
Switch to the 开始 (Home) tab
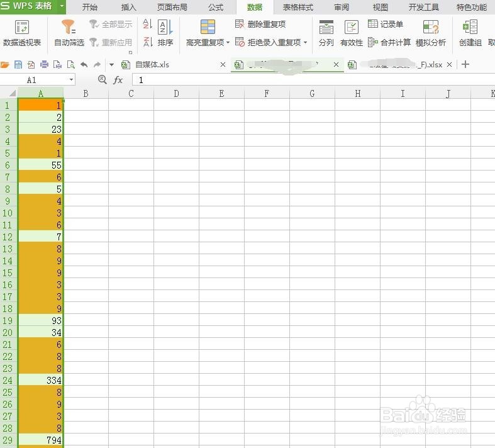point(90,7)
